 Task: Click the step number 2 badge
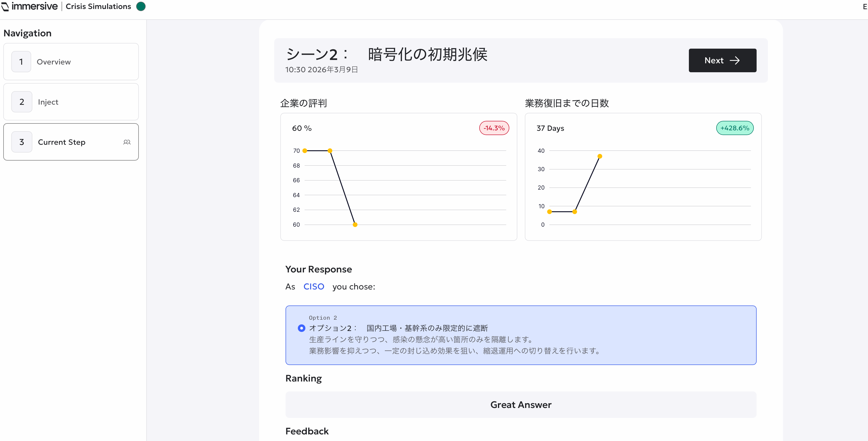(x=22, y=102)
